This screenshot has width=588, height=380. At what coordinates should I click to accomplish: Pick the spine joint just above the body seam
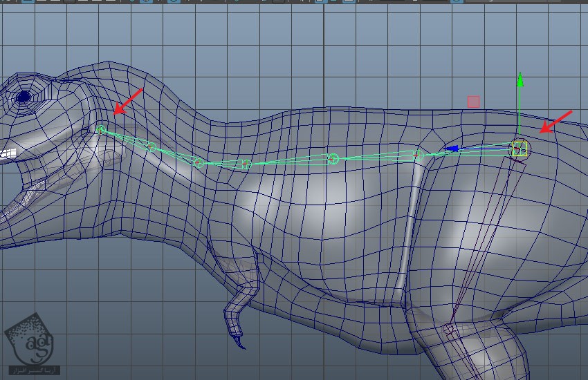tap(418, 155)
